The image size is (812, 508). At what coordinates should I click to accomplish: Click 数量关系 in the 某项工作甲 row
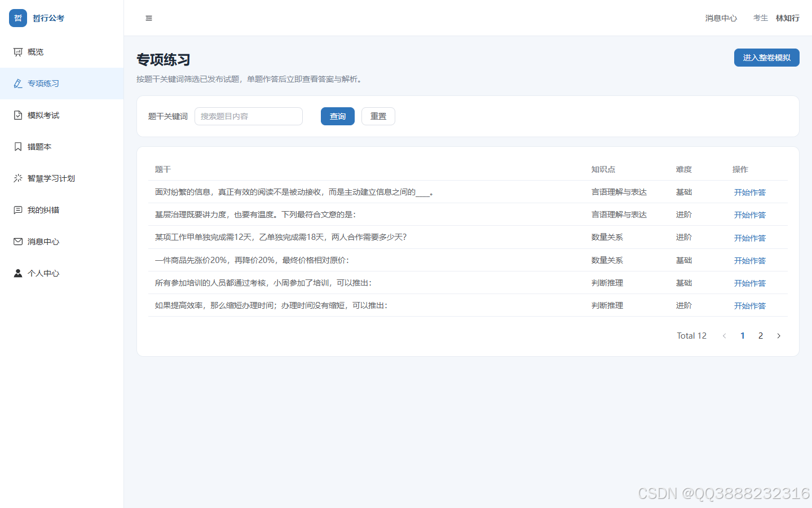(607, 237)
